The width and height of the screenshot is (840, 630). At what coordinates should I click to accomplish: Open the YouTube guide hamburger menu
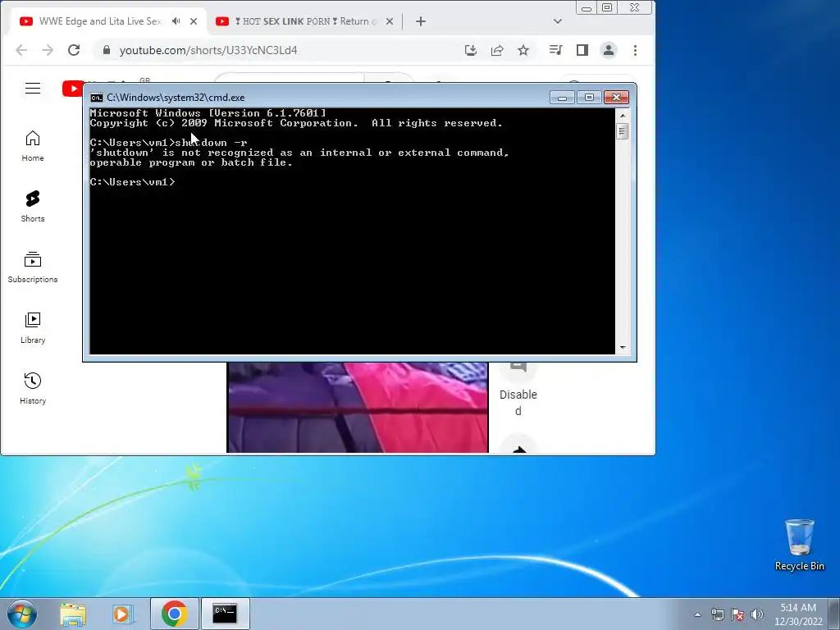33,88
